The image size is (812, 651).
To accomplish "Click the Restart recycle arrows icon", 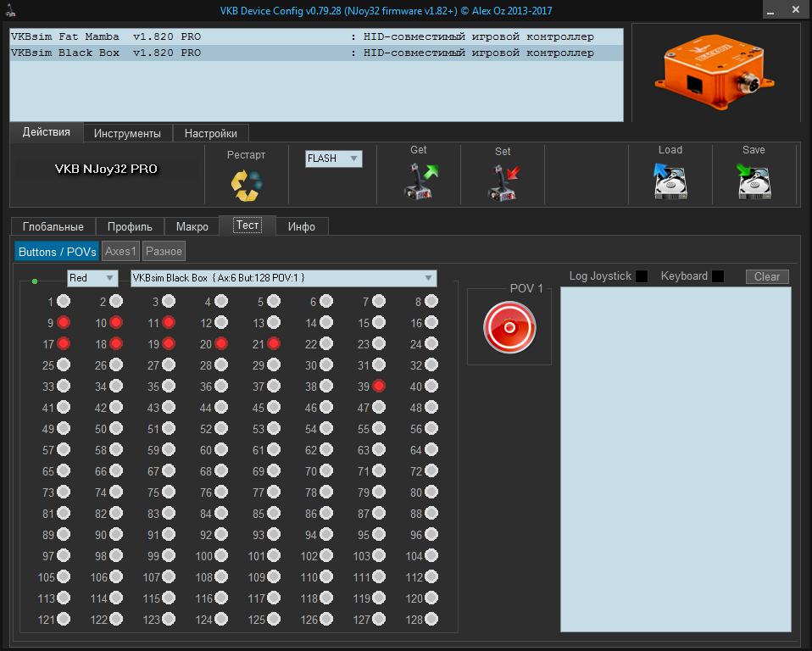I will tap(247, 185).
